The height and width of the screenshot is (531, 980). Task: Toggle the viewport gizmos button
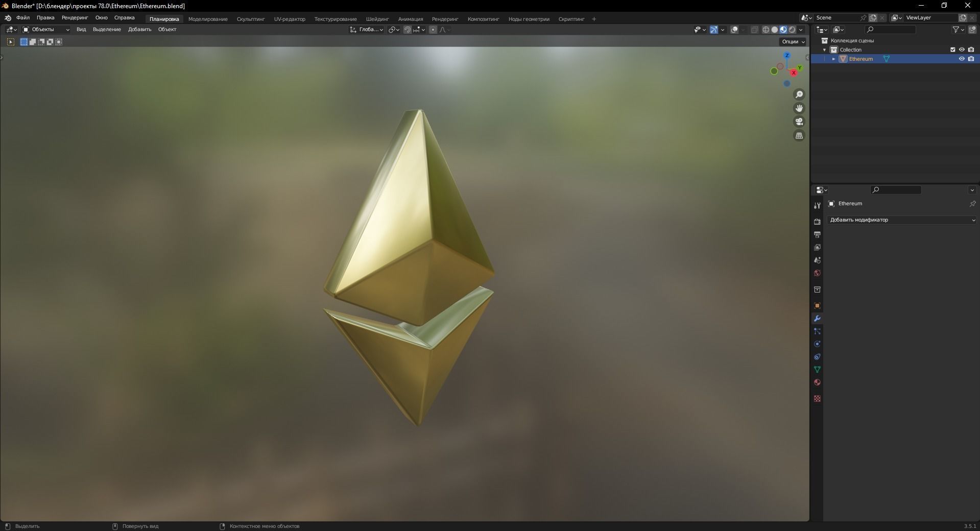[x=714, y=30]
